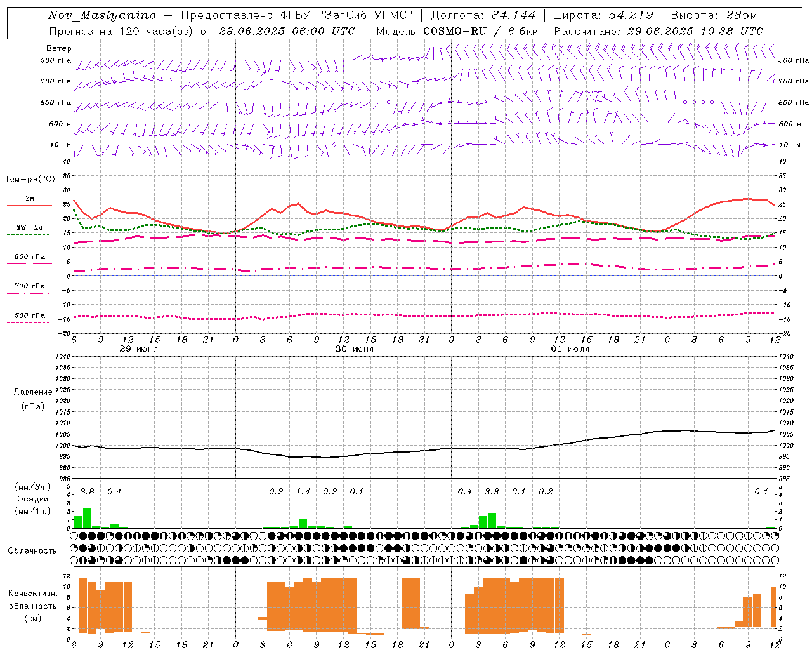Click the Td 2м dew point legend entry

[30, 227]
